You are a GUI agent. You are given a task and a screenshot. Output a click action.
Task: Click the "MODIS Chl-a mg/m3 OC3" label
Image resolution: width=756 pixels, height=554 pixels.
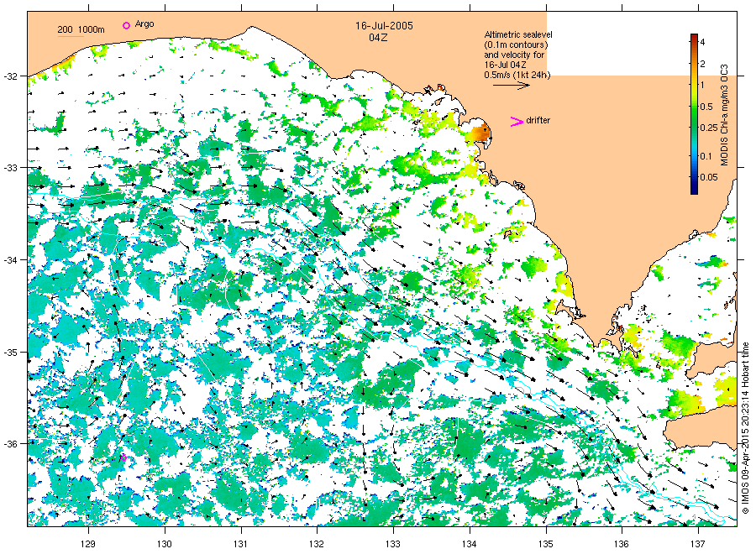[724, 115]
